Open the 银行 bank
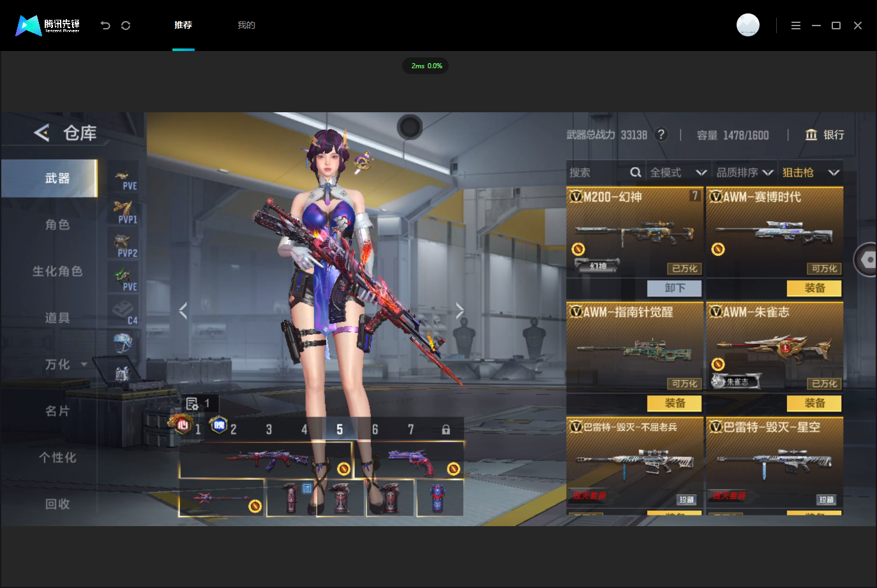This screenshot has width=877, height=588. (x=825, y=135)
